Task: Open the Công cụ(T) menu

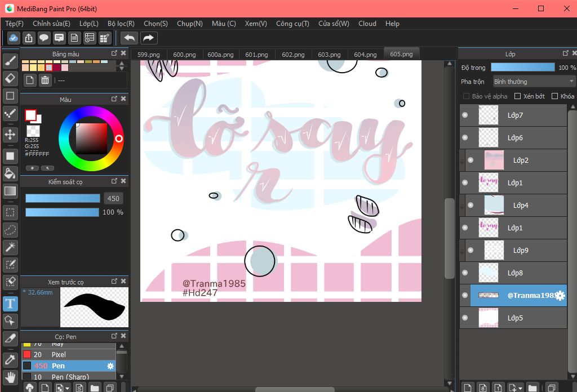Action: 292,24
